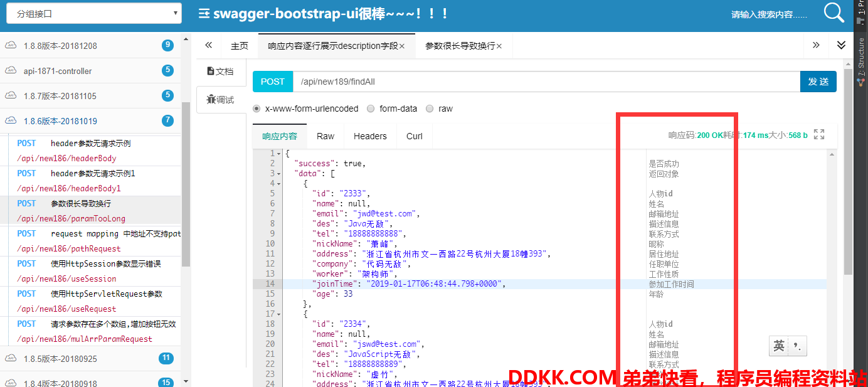Viewport: 868px width, 387px height.
Task: Close the 参数很长导致换行 tab
Action: (x=499, y=46)
